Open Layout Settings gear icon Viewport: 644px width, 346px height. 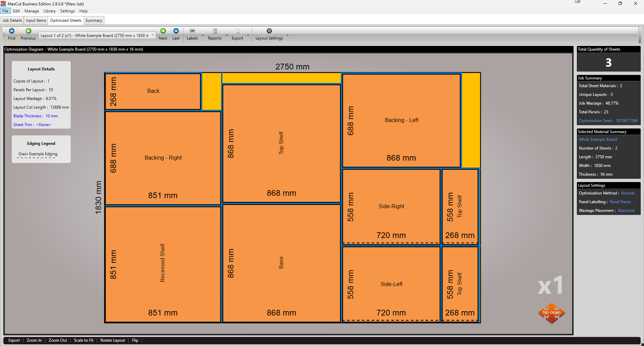(x=269, y=31)
